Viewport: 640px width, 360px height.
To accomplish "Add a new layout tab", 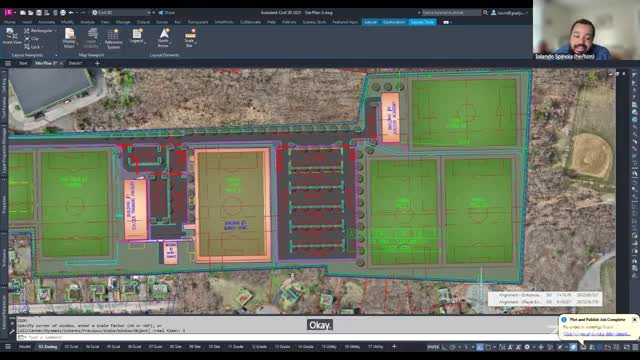I will (x=394, y=347).
